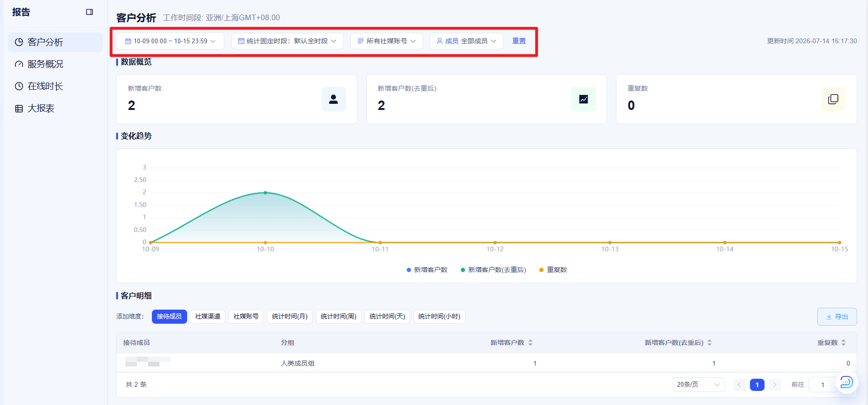Click the 导出 export button
Image resolution: width=868 pixels, height=405 pixels.
837,317
